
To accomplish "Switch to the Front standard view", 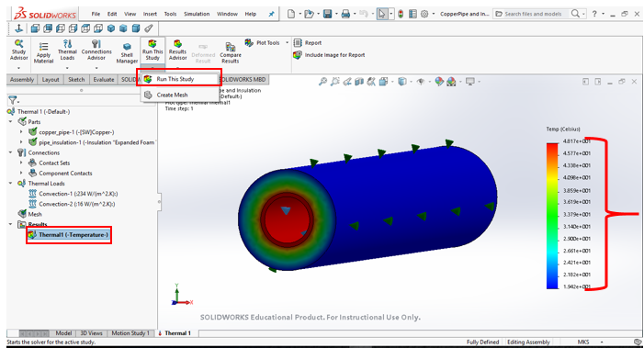I will 35,28.
